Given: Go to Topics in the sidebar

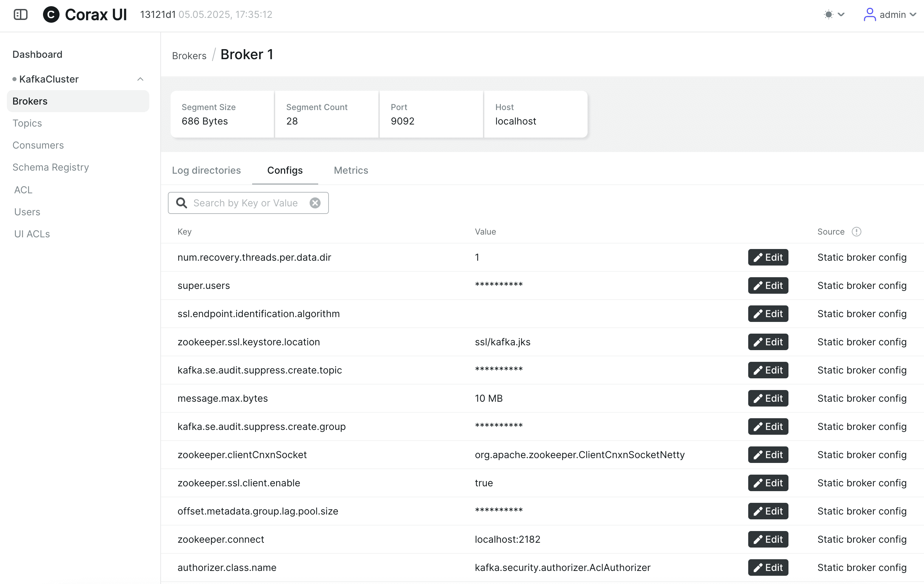Looking at the screenshot, I should [27, 123].
